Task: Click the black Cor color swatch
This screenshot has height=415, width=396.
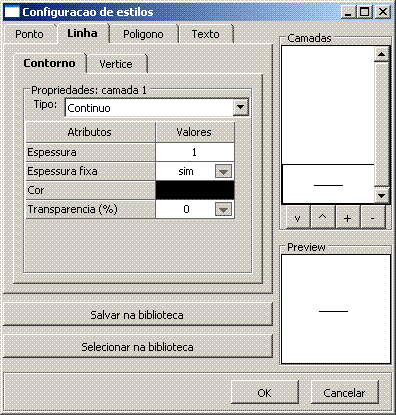Action: coord(195,190)
